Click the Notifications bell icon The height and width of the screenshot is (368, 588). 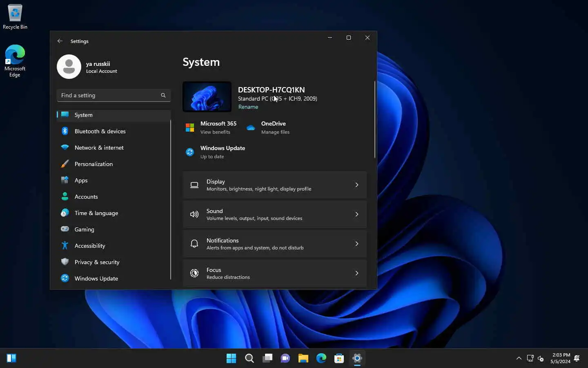pyautogui.click(x=194, y=244)
